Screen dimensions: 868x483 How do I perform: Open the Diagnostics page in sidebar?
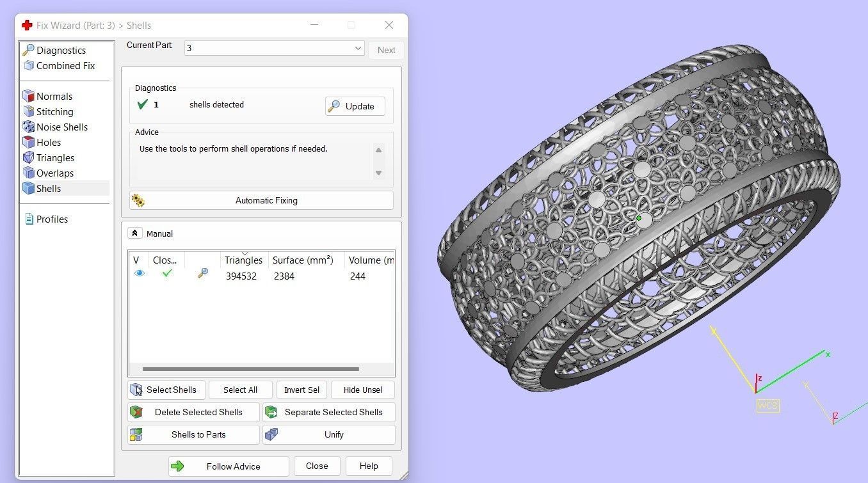(x=60, y=51)
